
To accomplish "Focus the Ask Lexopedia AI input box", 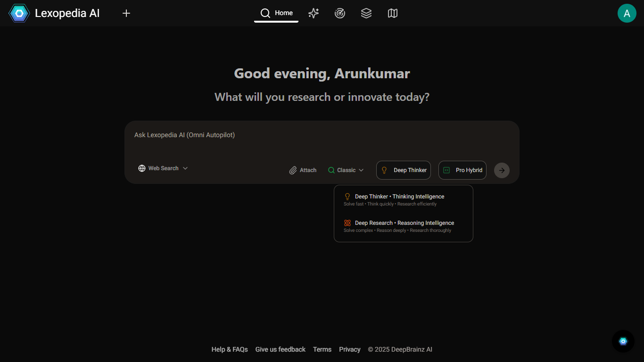I will [x=322, y=135].
